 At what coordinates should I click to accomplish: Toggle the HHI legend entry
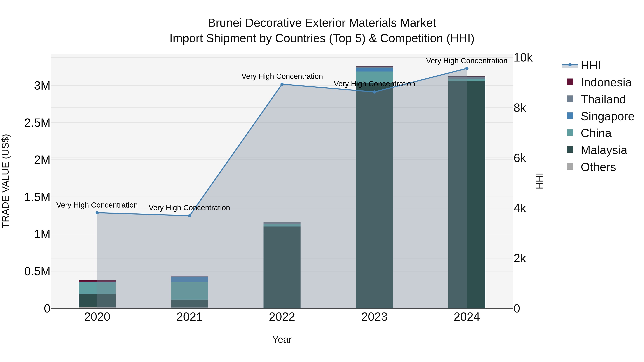pyautogui.click(x=581, y=65)
